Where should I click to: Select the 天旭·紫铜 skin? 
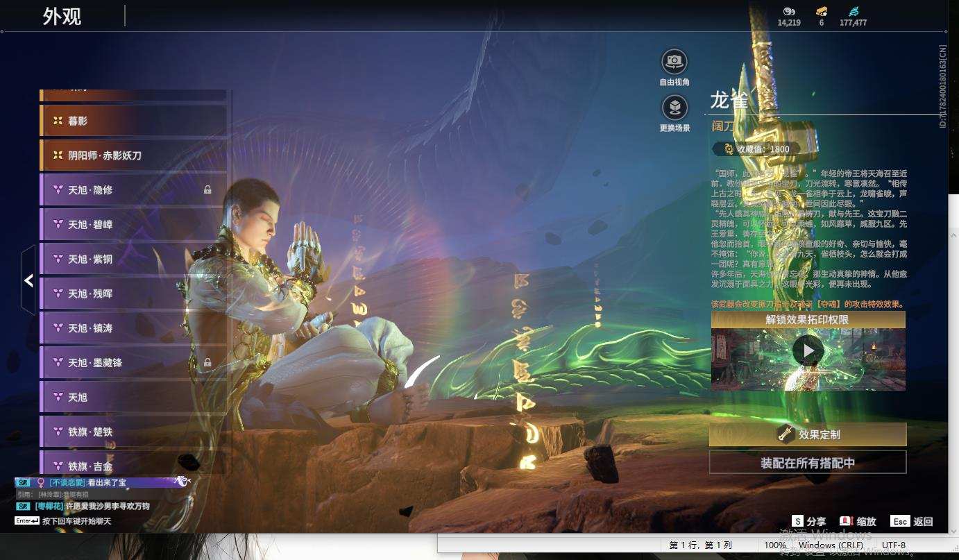click(x=134, y=259)
